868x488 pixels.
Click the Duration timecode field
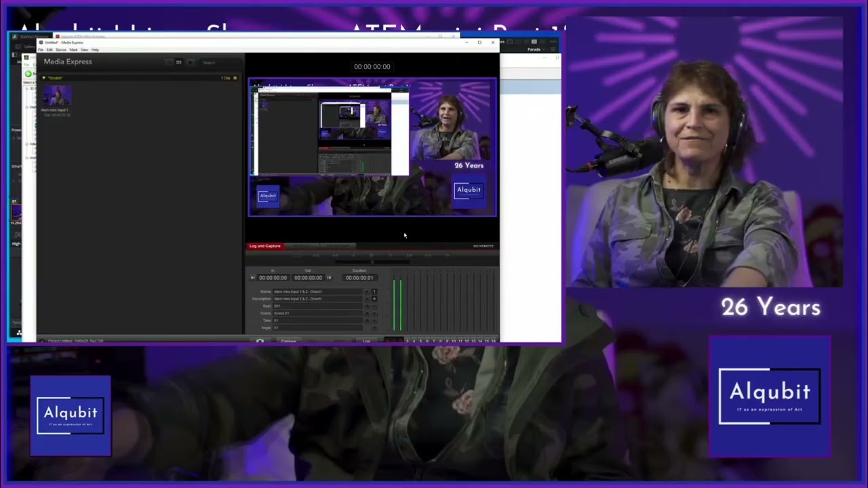360,278
